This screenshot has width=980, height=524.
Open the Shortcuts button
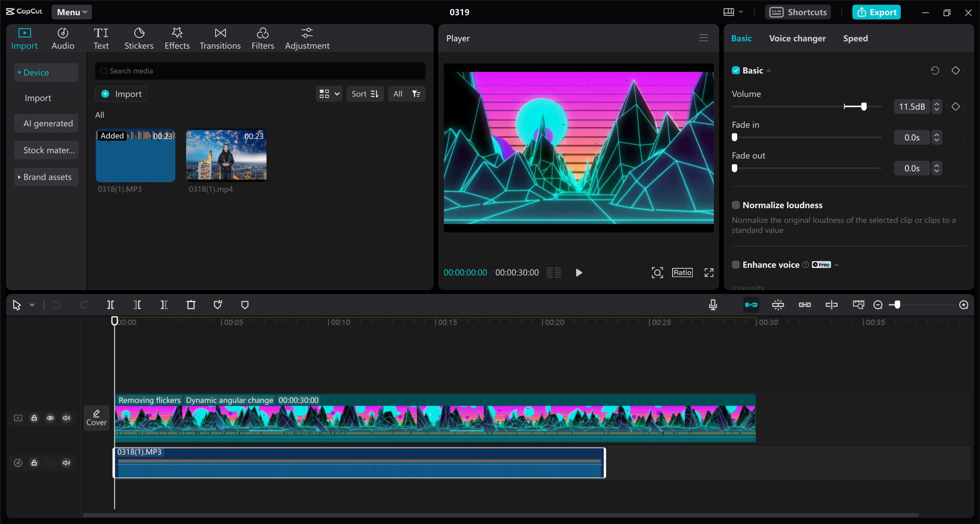coord(798,12)
